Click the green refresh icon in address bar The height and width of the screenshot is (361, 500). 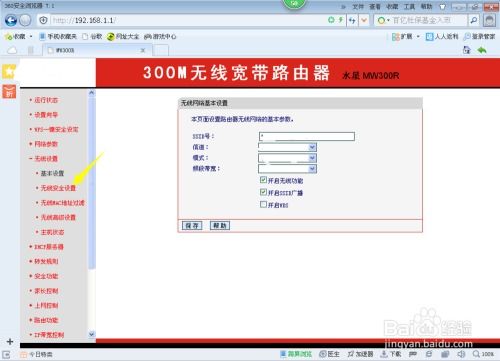tap(331, 20)
